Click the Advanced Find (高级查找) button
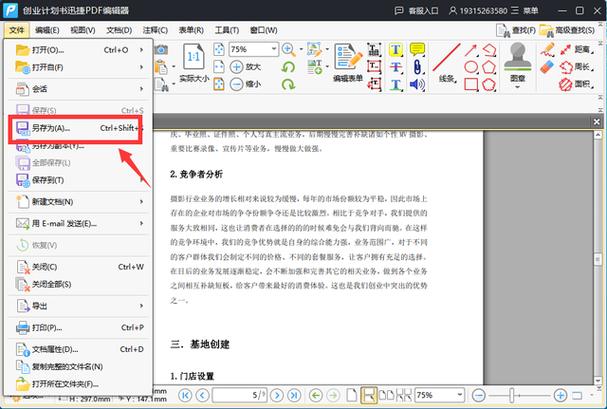 567,30
